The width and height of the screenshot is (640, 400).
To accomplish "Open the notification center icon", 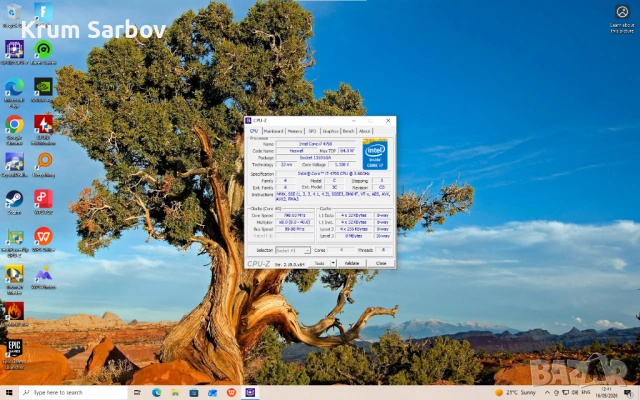I will point(629,393).
